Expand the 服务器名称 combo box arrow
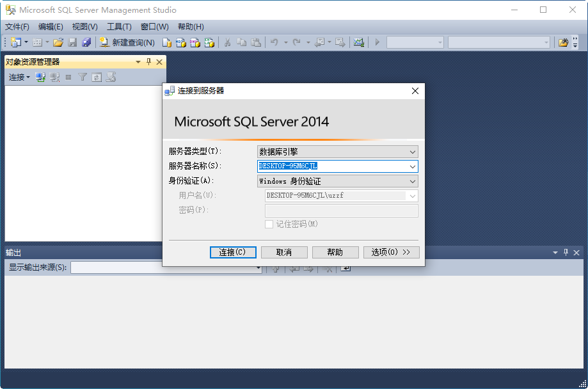This screenshot has height=389, width=588. [x=413, y=166]
